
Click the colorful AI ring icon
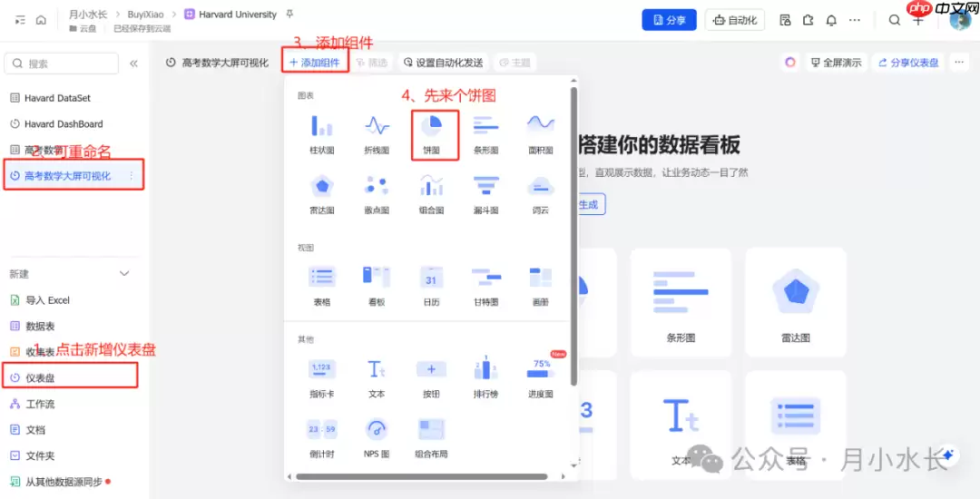[x=790, y=63]
